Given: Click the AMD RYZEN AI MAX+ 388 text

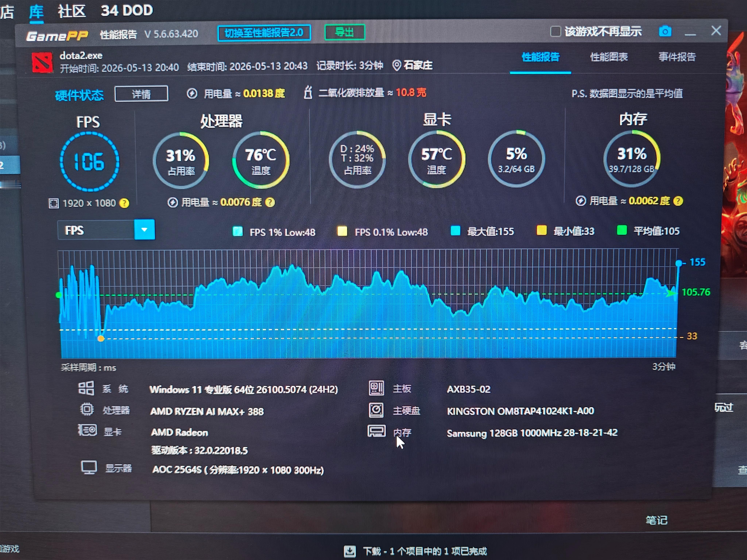Looking at the screenshot, I should (207, 411).
